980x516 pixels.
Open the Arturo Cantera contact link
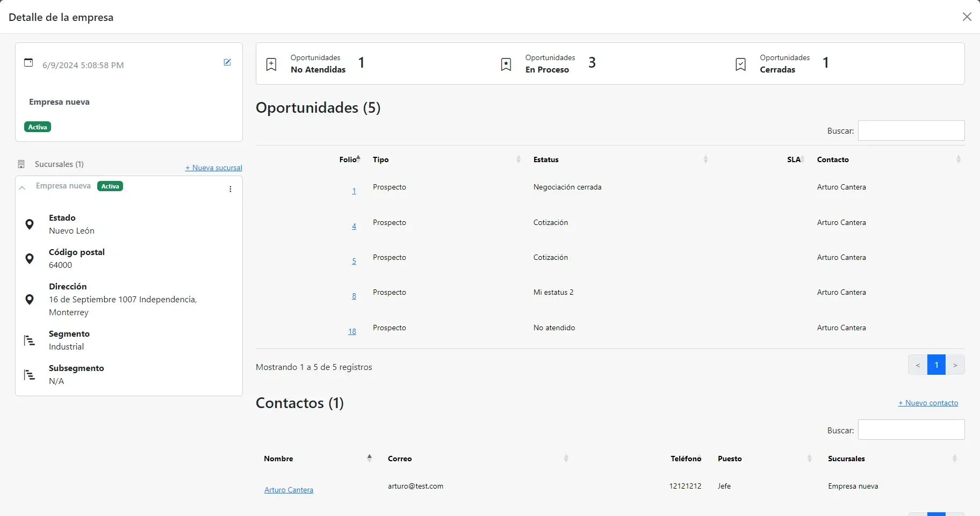click(x=289, y=490)
